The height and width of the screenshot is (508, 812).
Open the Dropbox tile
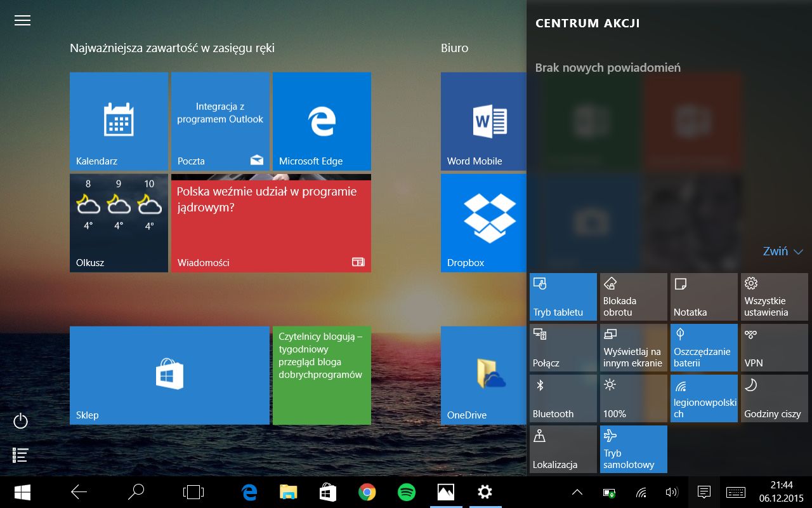tap(483, 223)
